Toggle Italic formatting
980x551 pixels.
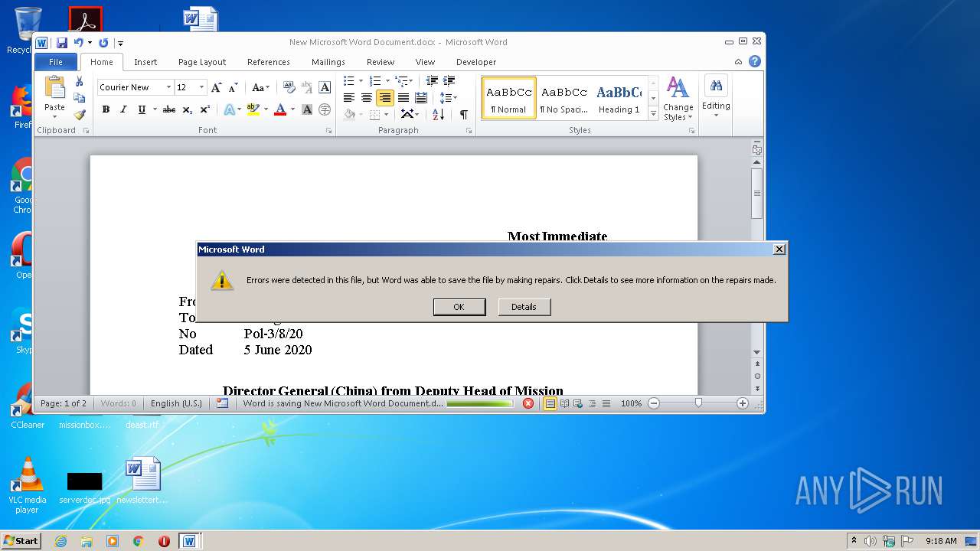point(123,109)
